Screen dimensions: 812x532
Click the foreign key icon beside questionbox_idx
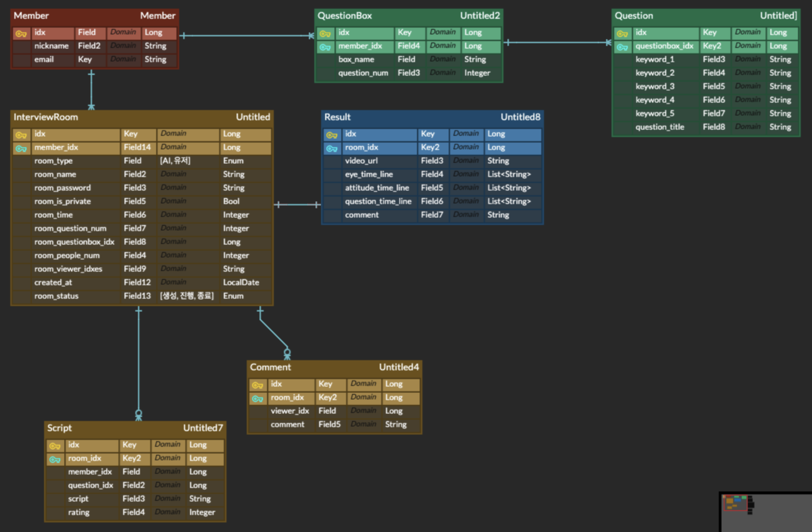click(622, 47)
